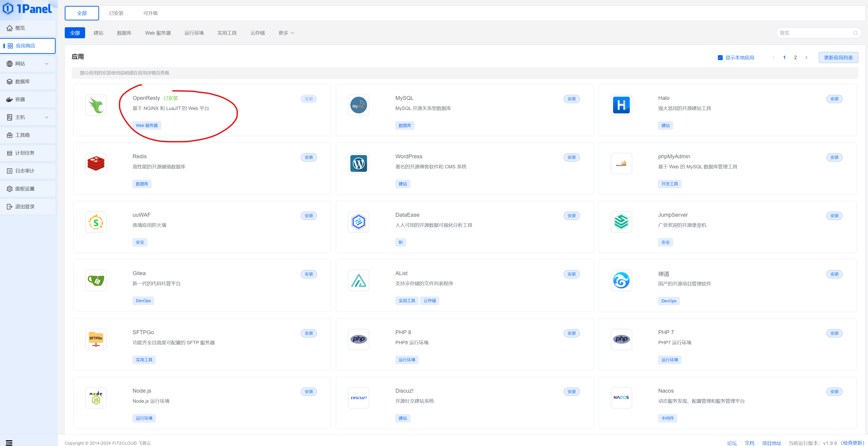
Task: Install Nacos with its 安装 button
Action: 834,392
